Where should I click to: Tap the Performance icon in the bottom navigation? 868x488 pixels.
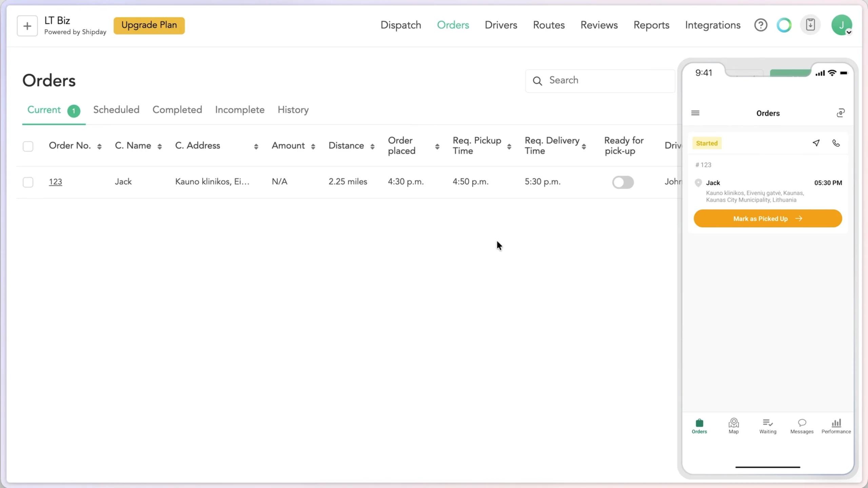(x=836, y=426)
